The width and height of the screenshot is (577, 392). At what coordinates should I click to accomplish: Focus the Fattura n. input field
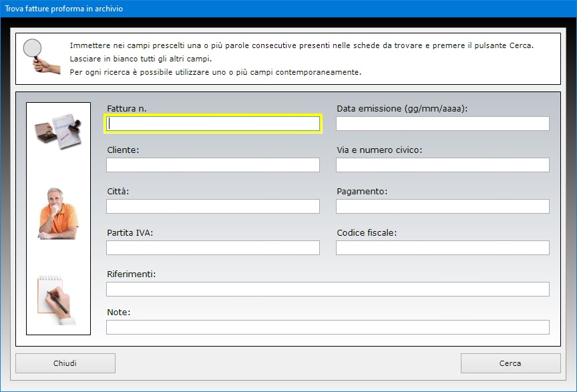(x=213, y=124)
